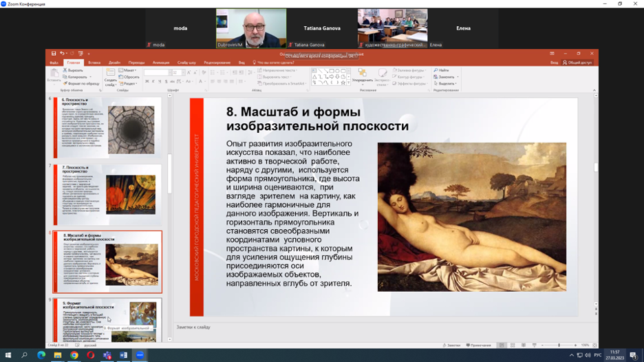
Task: Toggle the Notes (Заметки) pane
Action: (452, 345)
